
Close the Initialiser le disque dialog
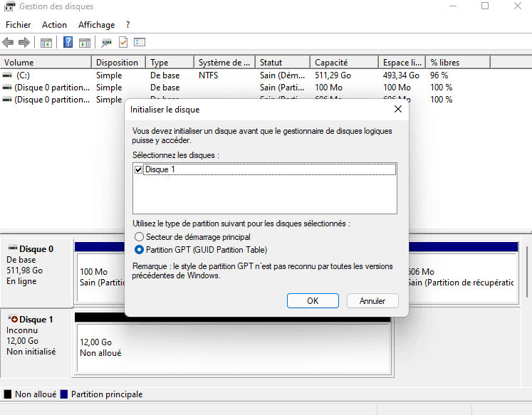(x=398, y=109)
